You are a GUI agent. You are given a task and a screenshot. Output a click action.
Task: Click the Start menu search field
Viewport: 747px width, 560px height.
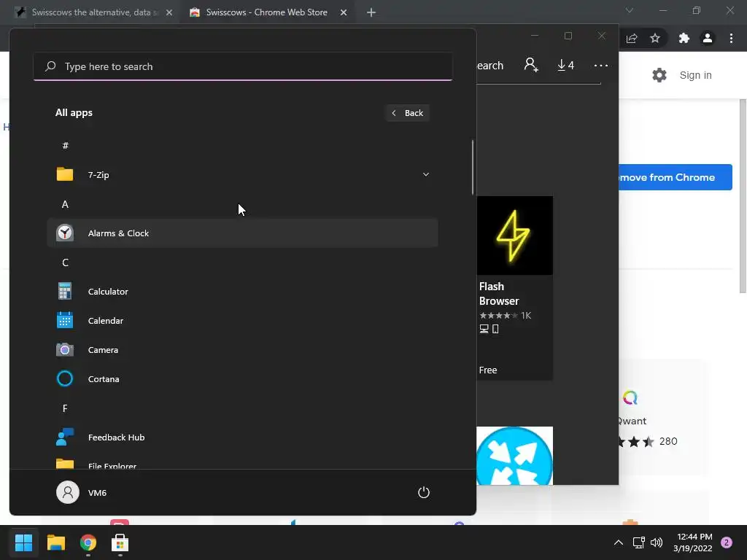point(242,66)
